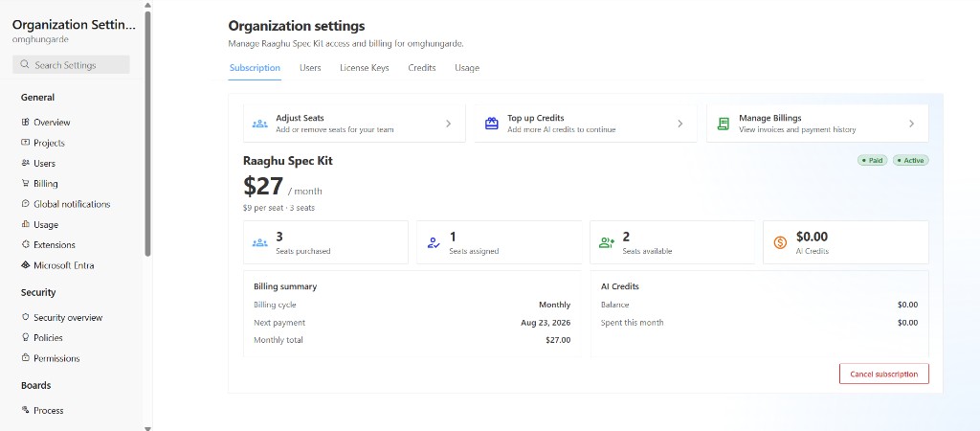Screen dimensions: 980x431
Task: Click the omghungarde organization name
Action: click(x=40, y=39)
